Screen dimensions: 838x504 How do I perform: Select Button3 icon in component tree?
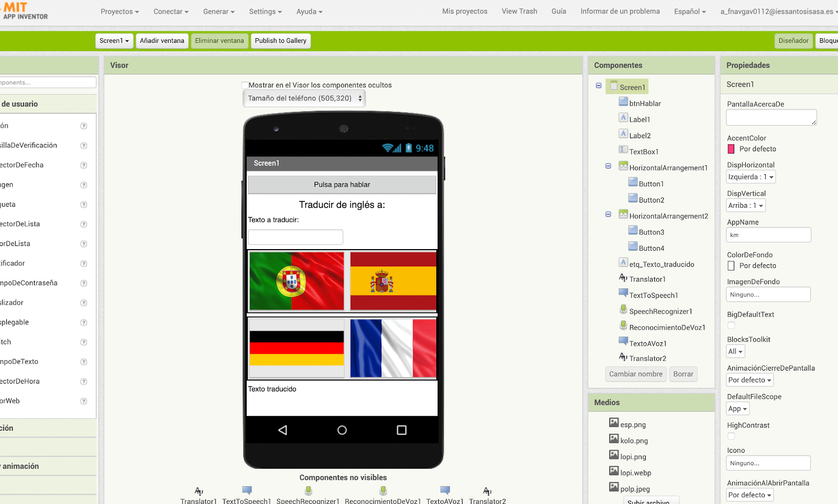633,231
